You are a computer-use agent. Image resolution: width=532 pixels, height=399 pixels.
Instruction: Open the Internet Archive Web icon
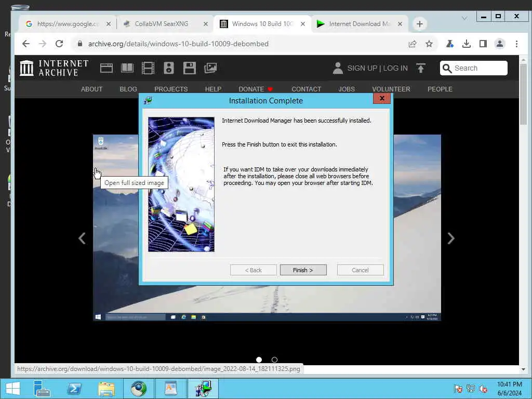click(x=106, y=68)
